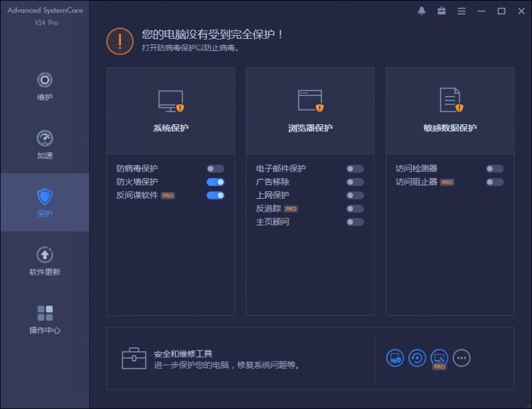Turn off the 防火墙保护 switch
Screen dimensions: 532x409
click(215, 182)
